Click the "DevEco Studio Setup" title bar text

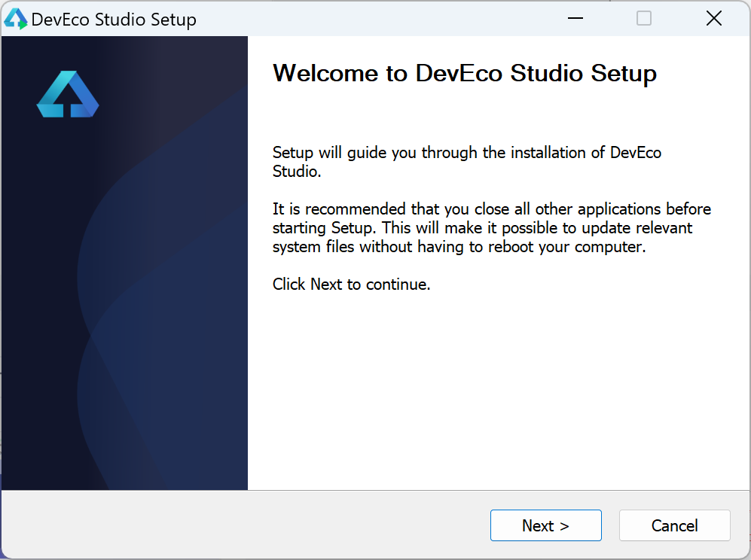click(x=114, y=20)
